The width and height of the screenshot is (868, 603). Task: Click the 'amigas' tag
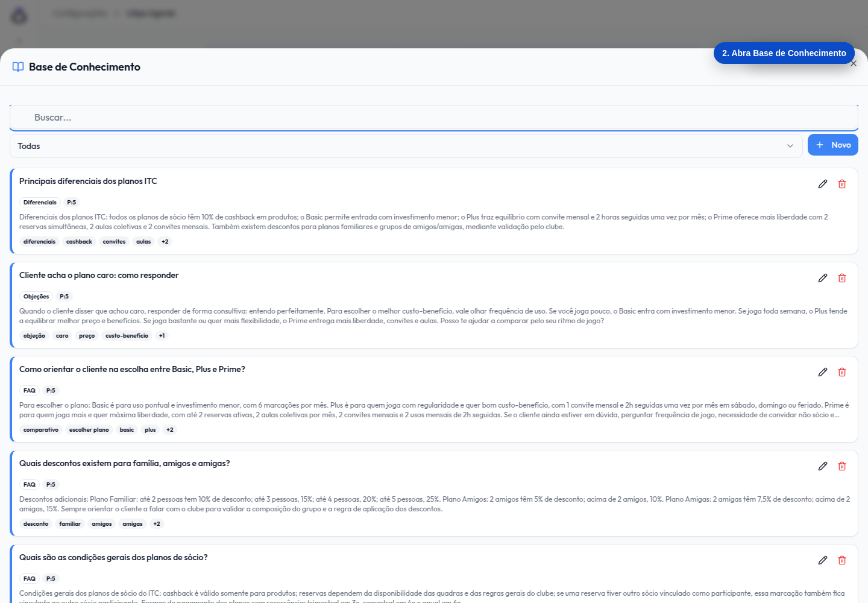133,524
